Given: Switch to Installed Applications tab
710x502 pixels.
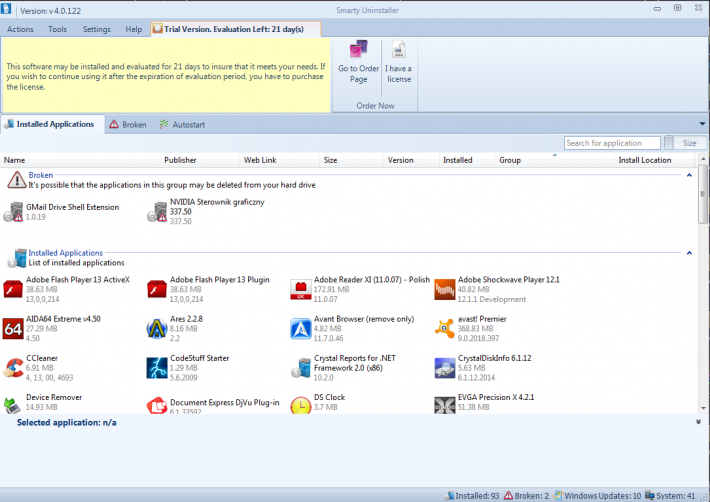Looking at the screenshot, I should point(53,124).
